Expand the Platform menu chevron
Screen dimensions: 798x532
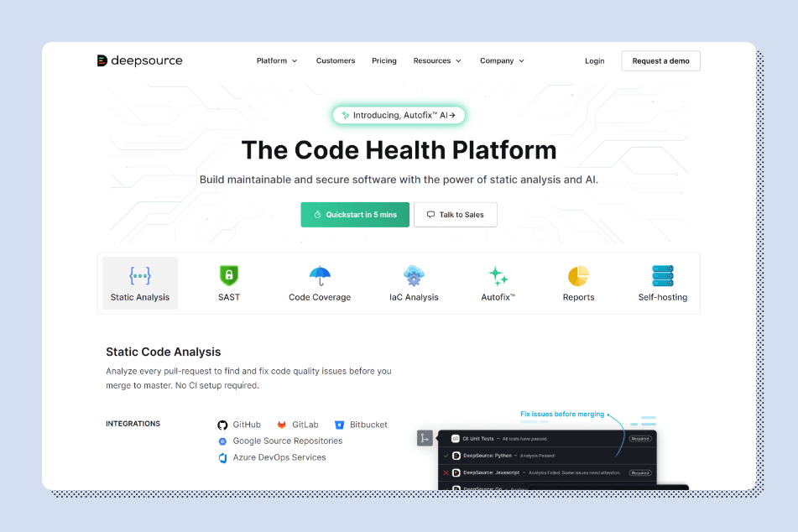pos(295,61)
